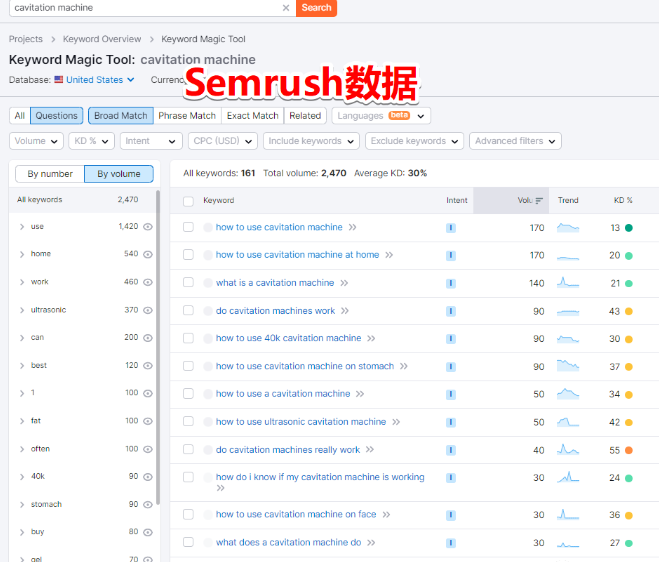Open the CPC (USD) filter dropdown
This screenshot has height=562, width=659.
(x=223, y=141)
